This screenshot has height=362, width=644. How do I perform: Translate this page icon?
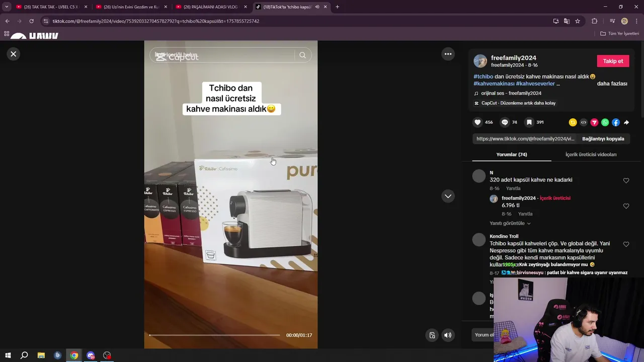(x=567, y=21)
